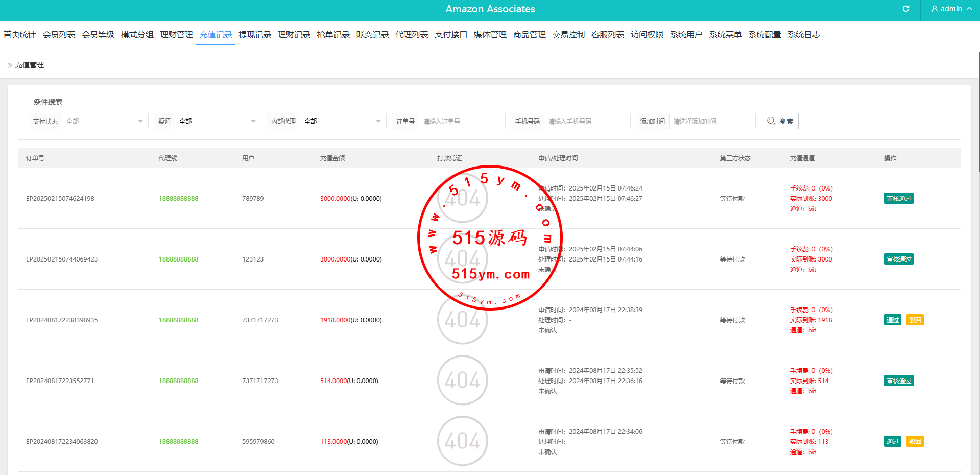Viewport: 980px width, 475px height.
Task: Click 驳回 for the 1918 order
Action: point(915,320)
